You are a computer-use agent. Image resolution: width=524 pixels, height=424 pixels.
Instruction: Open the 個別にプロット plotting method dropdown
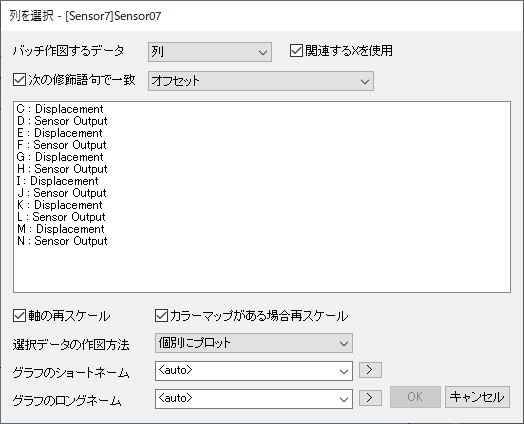254,343
